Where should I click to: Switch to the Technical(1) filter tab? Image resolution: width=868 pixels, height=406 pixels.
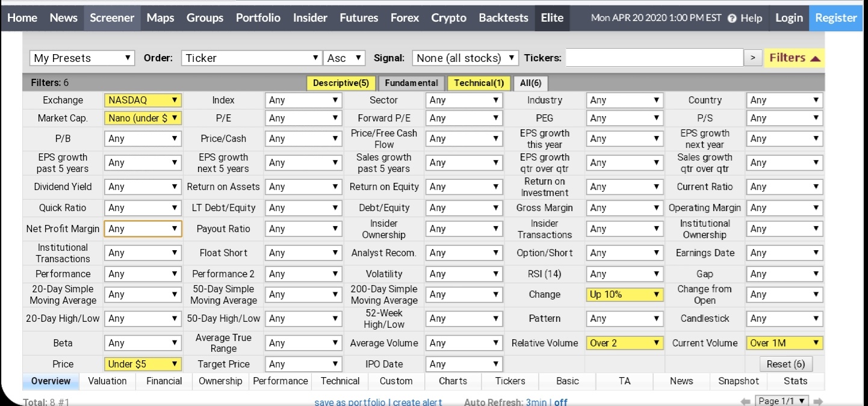(x=479, y=83)
